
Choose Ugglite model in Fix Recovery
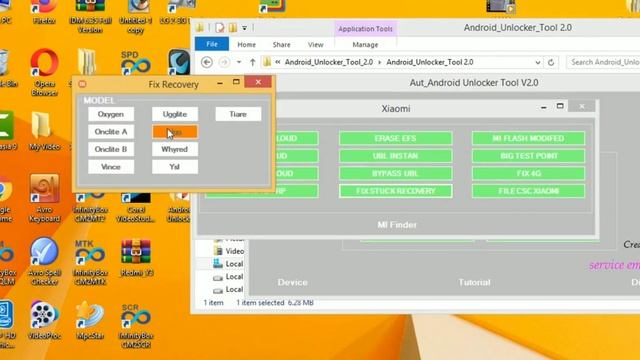click(x=175, y=114)
